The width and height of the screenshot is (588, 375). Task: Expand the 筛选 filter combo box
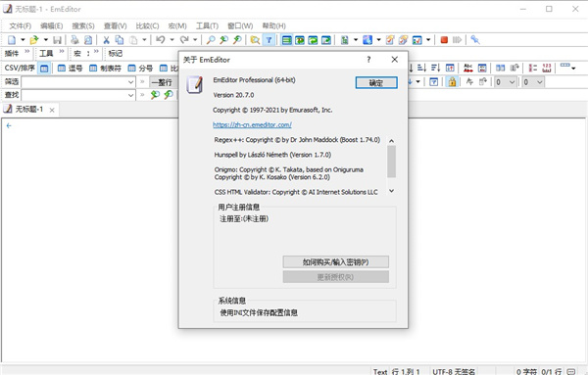pos(130,81)
